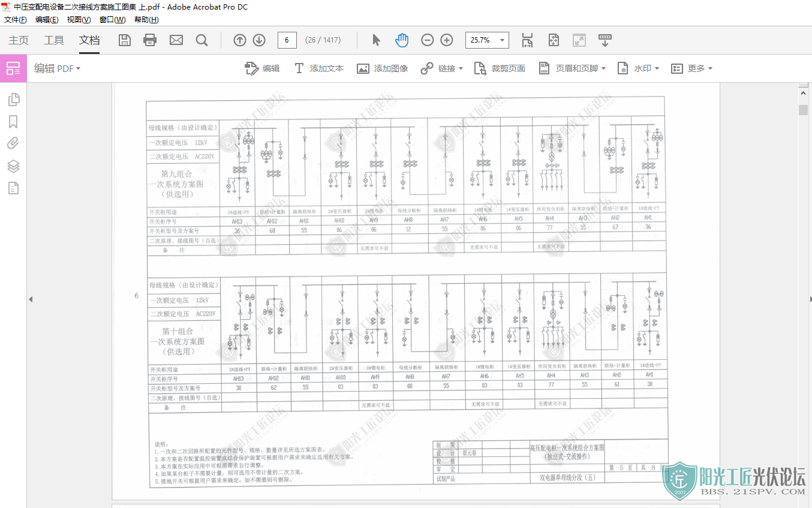Screen dimensions: 812x508
Task: Click the page number input field
Action: coord(287,40)
